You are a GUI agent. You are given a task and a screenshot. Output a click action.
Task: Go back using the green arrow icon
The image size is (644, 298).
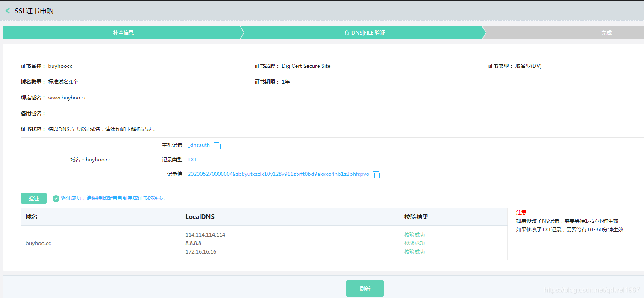[8, 11]
